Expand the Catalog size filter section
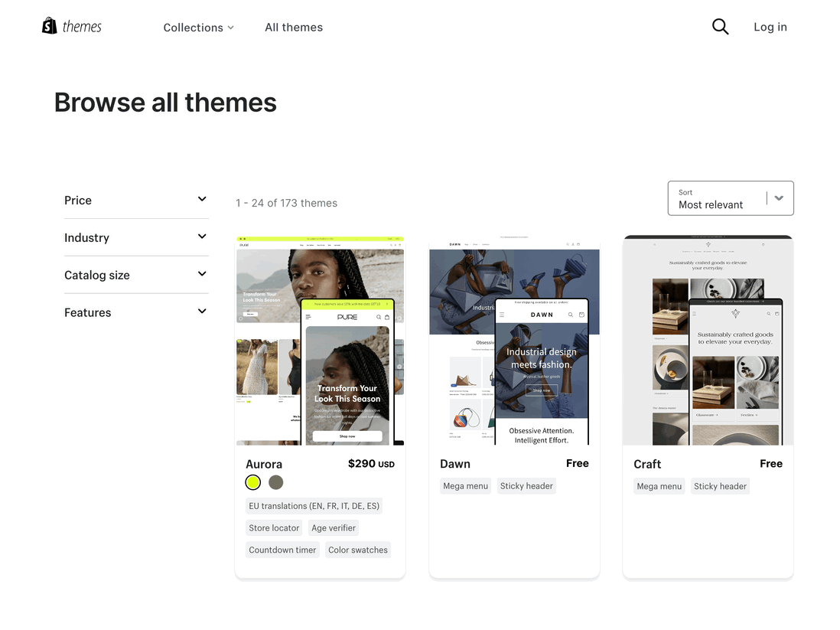840x630 pixels. 201,273
